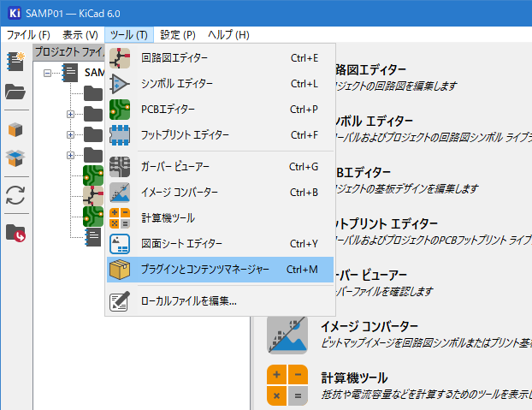
Task: Click the new project icon in left toolbar
Action: [x=15, y=61]
